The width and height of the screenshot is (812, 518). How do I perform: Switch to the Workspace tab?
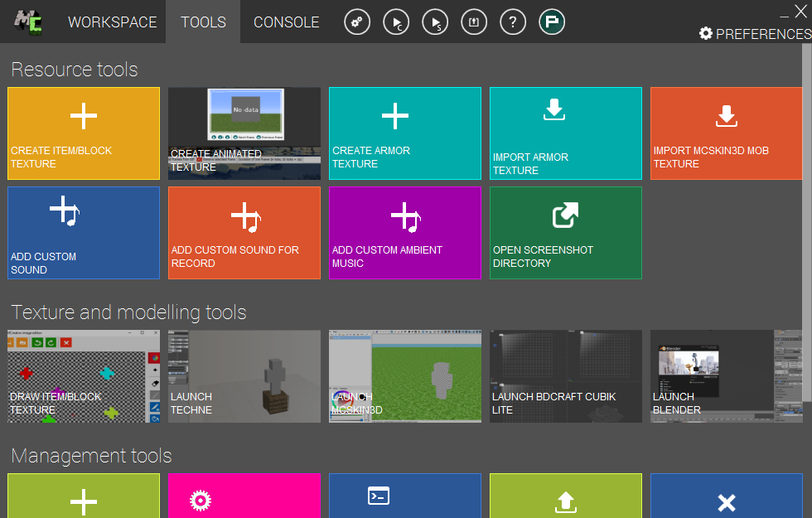tap(112, 22)
